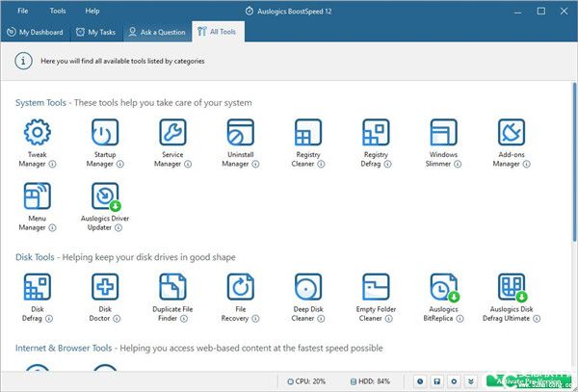Switch to the Ask a Question tab

click(158, 32)
